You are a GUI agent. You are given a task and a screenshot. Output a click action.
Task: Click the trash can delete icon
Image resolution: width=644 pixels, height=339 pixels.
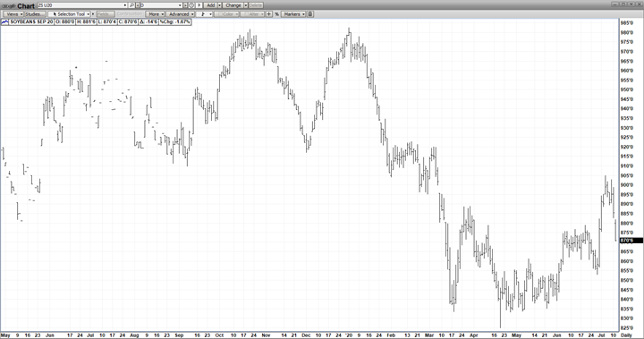(x=310, y=14)
